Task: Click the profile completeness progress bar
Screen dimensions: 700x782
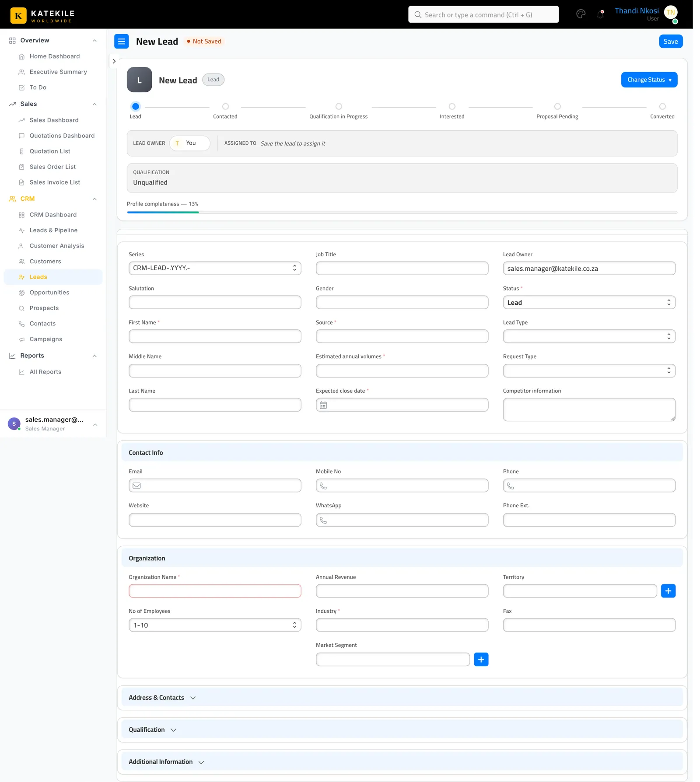Action: (402, 212)
